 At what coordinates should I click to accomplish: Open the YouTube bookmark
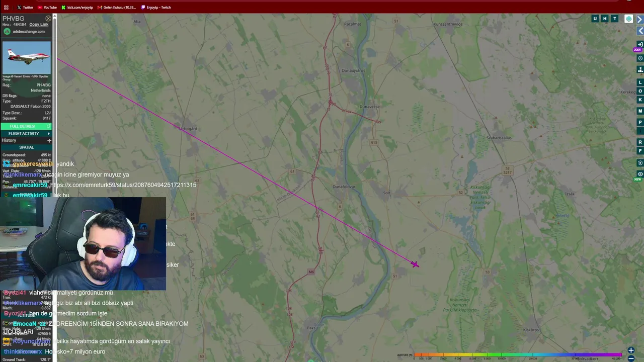pos(47,8)
